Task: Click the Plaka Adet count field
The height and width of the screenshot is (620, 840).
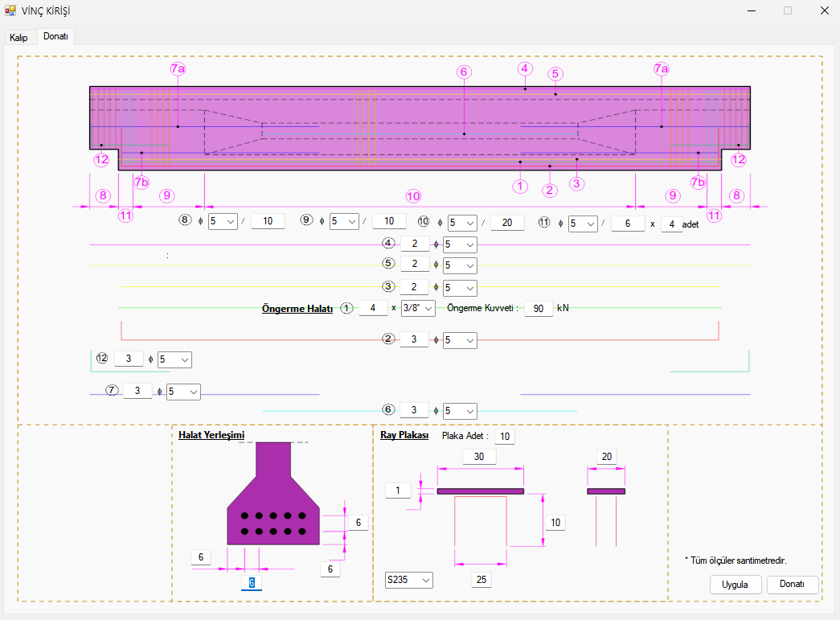Action: tap(505, 436)
